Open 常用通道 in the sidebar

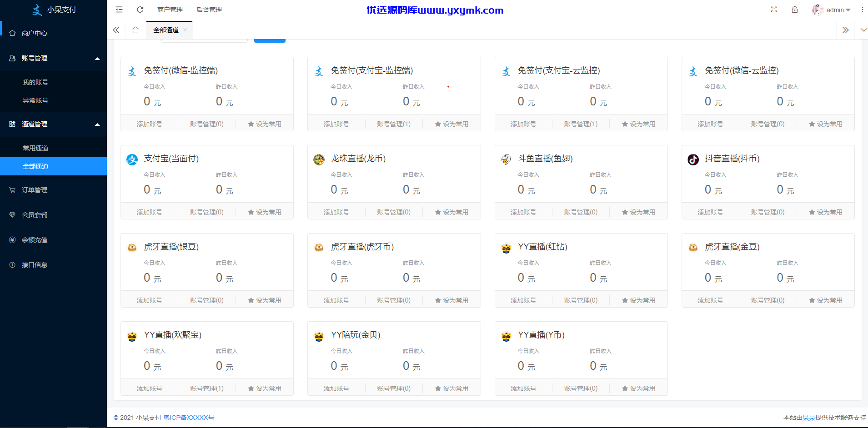[x=53, y=148]
